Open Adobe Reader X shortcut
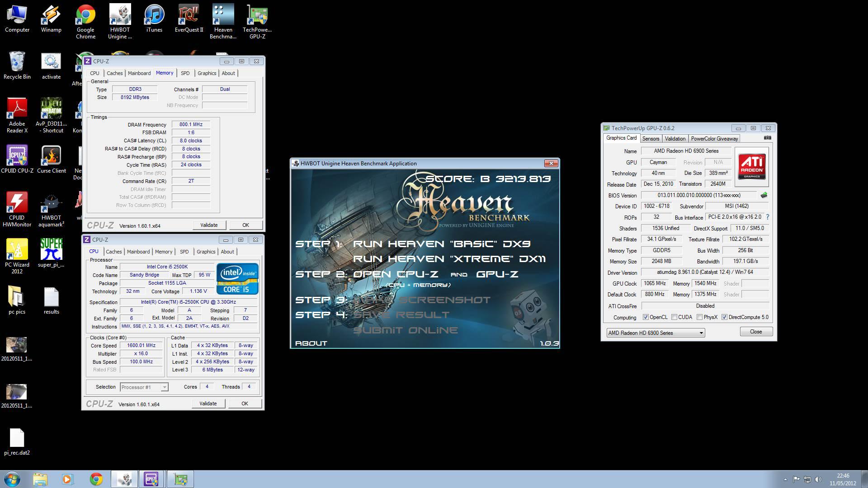This screenshot has height=488, width=868. 17,116
